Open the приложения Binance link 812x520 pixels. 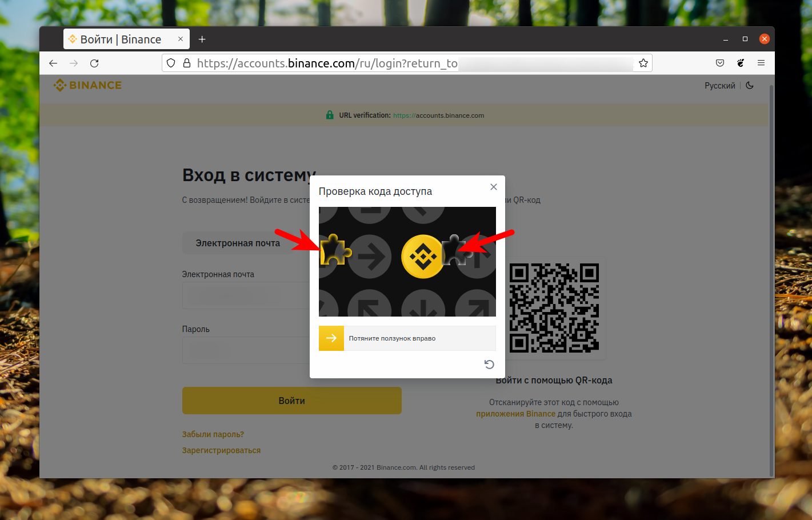[x=515, y=414]
